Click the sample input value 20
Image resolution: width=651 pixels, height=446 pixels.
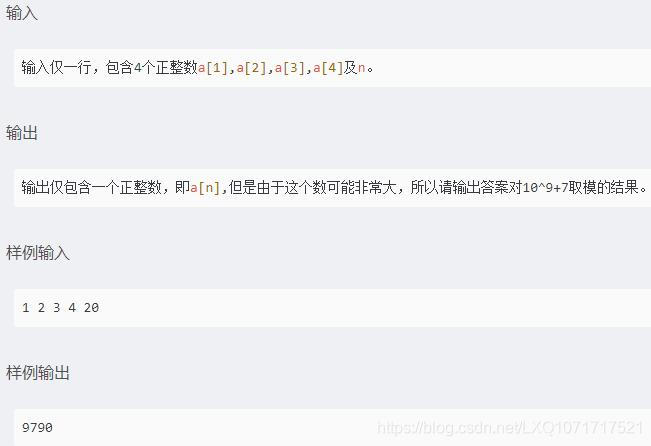tap(91, 308)
